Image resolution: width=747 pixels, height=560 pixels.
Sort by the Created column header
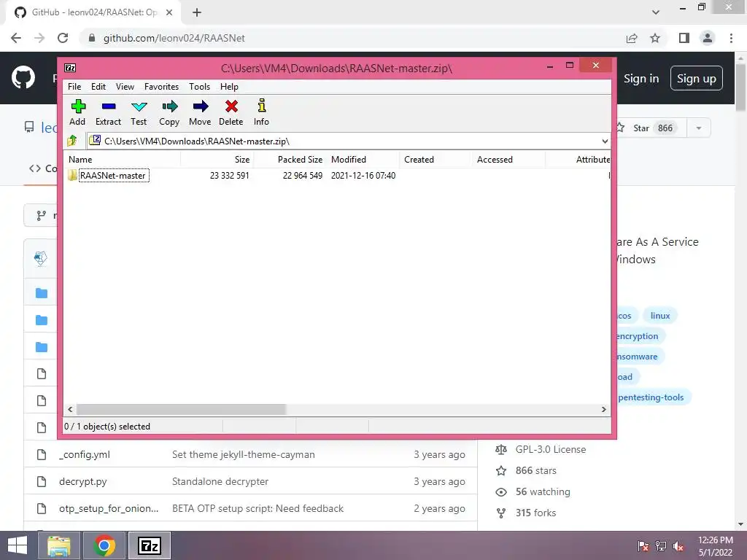click(x=436, y=160)
